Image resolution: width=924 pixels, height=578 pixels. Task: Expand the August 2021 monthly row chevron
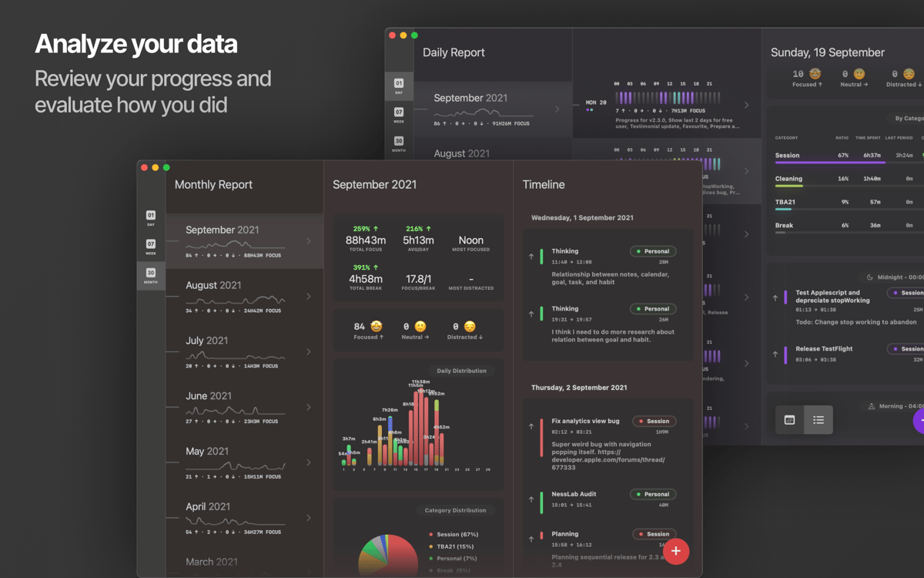coord(309,297)
